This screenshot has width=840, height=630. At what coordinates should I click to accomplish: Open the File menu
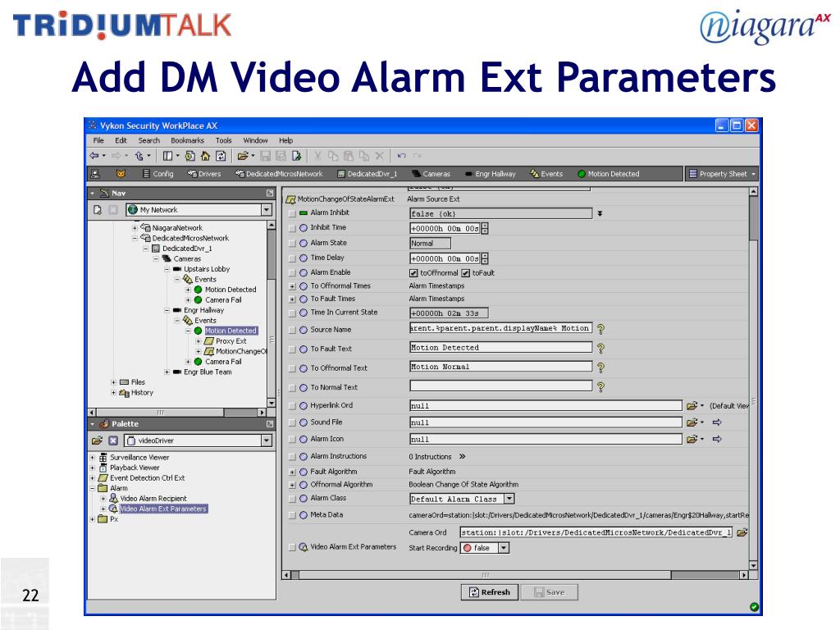click(98, 140)
